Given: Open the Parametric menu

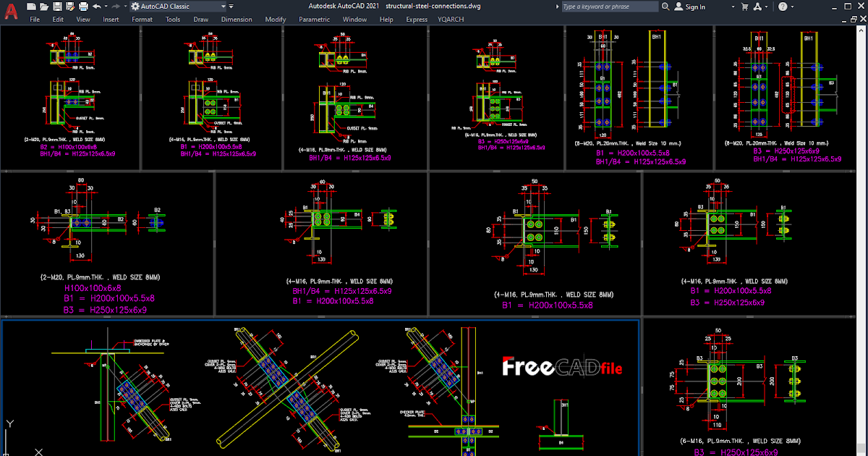Looking at the screenshot, I should point(315,20).
